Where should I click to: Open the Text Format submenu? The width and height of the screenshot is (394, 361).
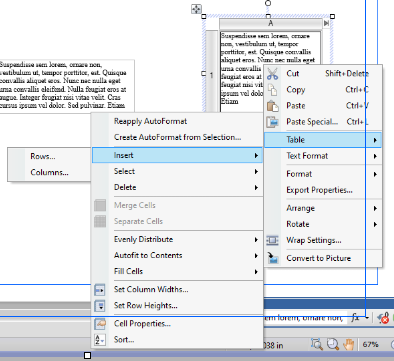point(323,156)
